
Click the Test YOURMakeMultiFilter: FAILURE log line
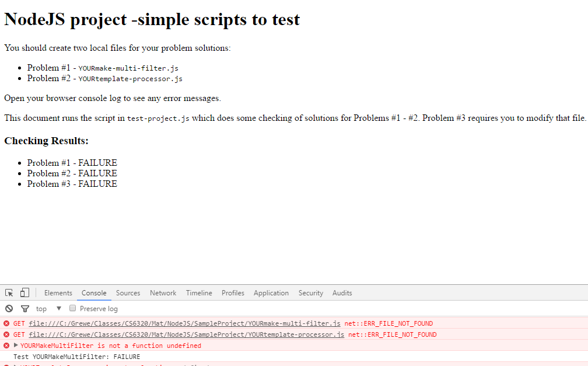[76, 357]
